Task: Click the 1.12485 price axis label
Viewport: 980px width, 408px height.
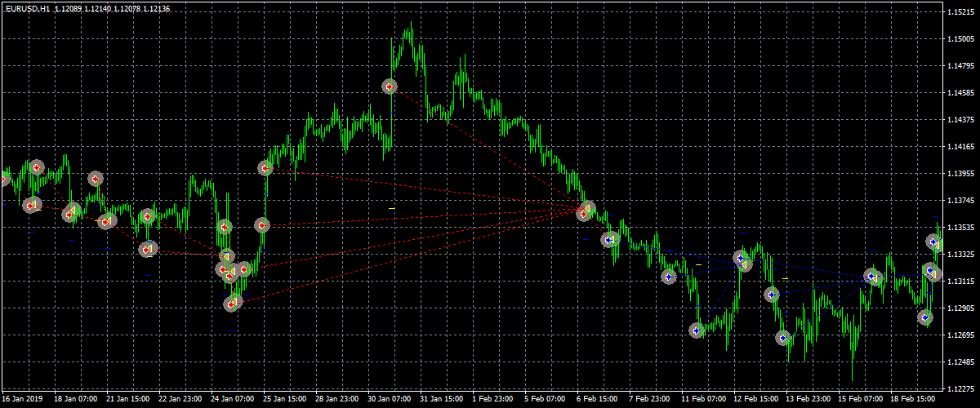Action: (961, 362)
